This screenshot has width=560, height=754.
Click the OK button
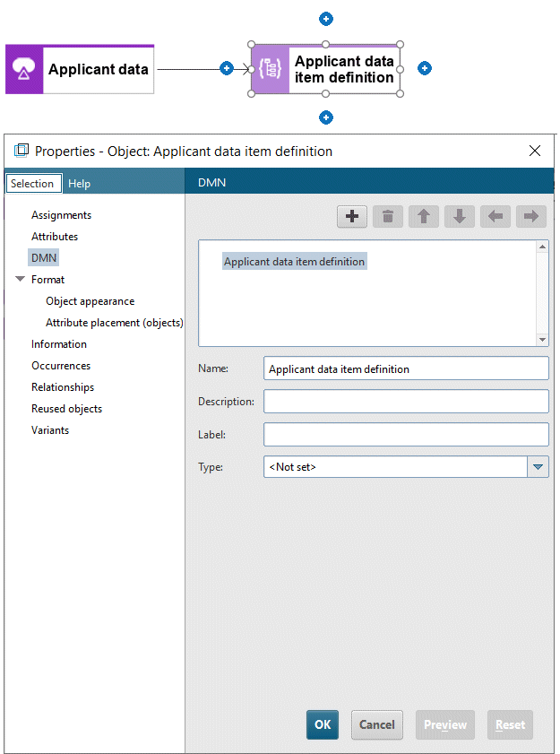pyautogui.click(x=323, y=724)
